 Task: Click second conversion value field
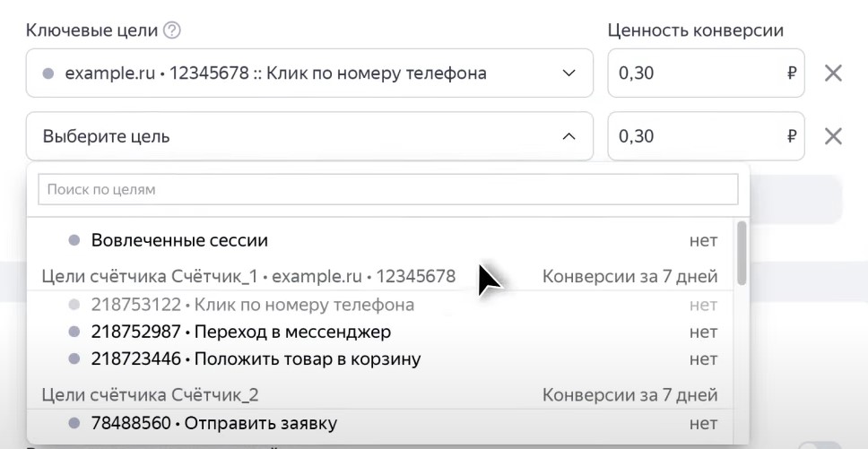[x=690, y=136]
